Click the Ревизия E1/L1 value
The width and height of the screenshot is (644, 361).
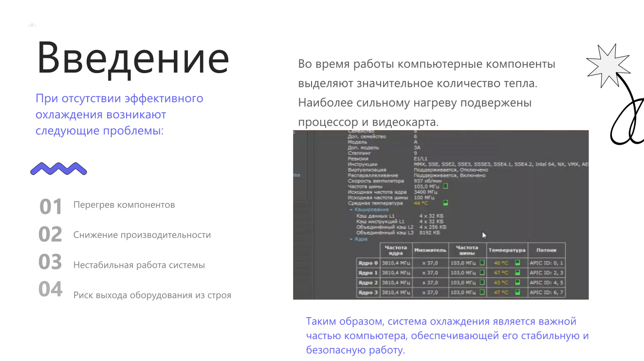tap(420, 158)
